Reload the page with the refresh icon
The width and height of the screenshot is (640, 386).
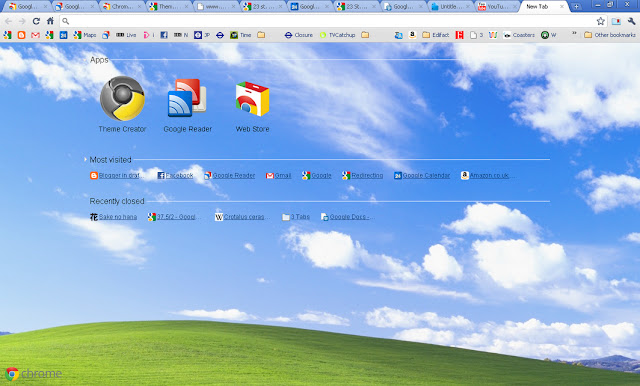pos(36,21)
